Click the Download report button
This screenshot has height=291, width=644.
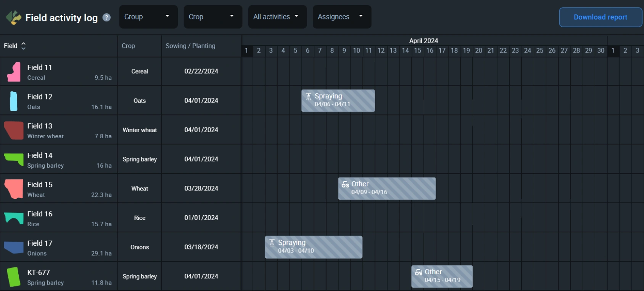point(600,17)
